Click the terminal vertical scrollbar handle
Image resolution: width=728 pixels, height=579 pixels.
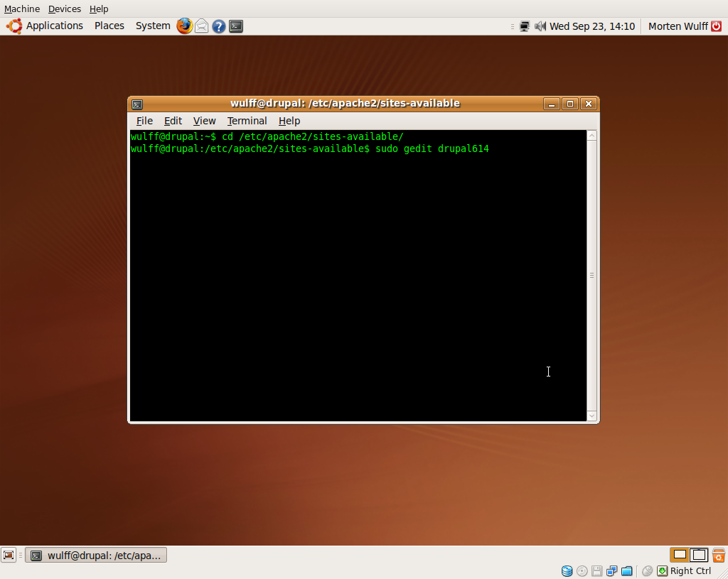[592, 276]
